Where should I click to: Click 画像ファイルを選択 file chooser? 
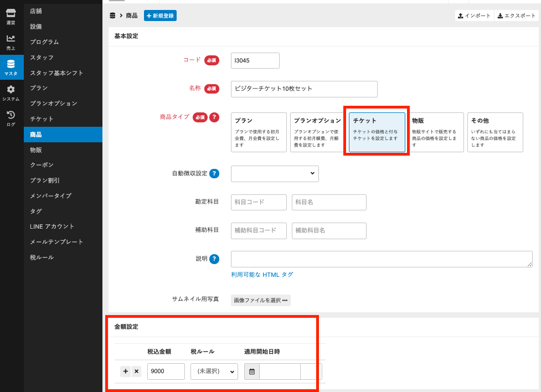click(x=260, y=300)
